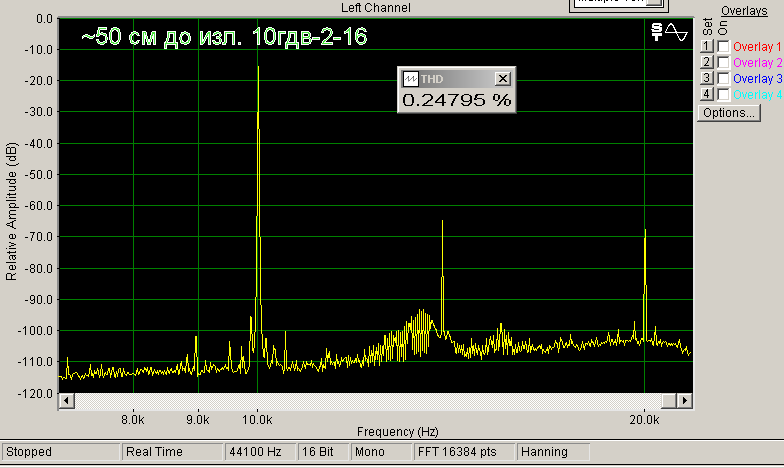Click the 0.0 amplitude axis label
Screen dimensions: 784x468
(44, 19)
